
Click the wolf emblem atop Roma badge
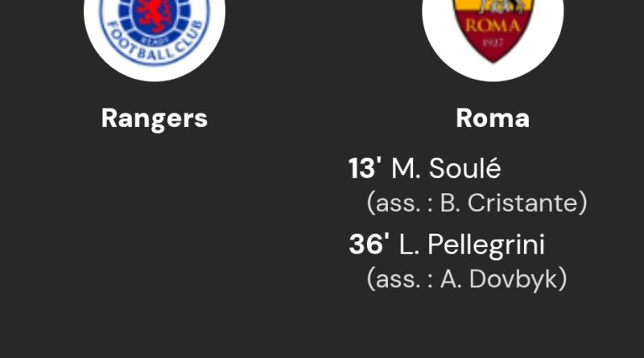coord(493,6)
